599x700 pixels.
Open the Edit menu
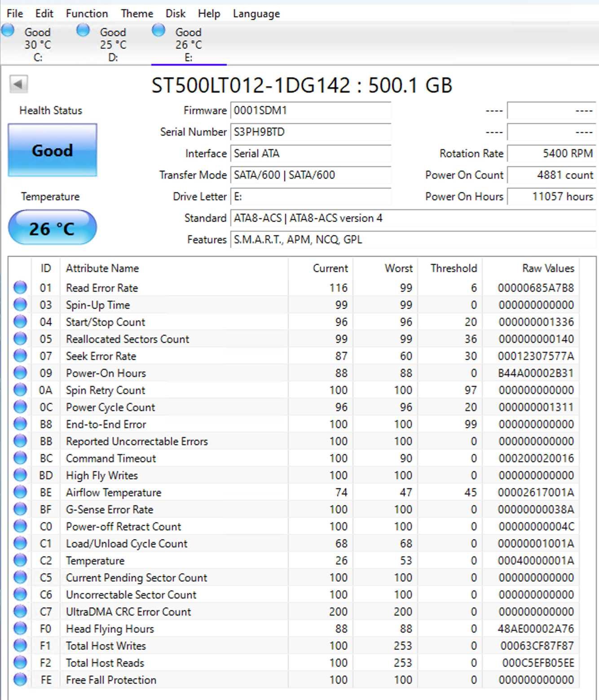click(44, 13)
